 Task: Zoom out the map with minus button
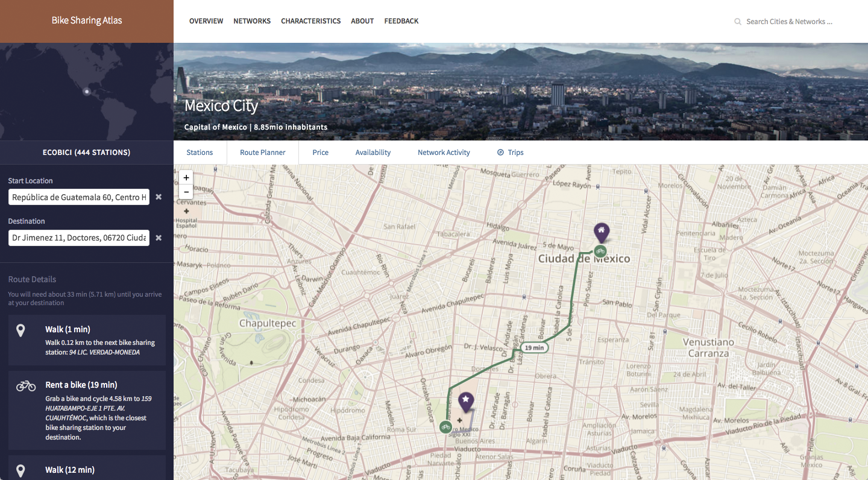tap(186, 192)
